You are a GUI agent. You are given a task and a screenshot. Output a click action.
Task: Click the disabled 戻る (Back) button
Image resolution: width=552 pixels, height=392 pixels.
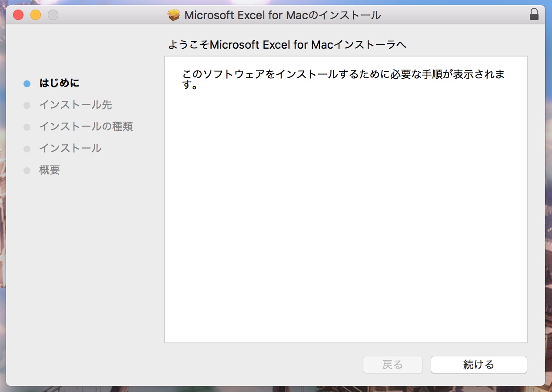pos(392,365)
